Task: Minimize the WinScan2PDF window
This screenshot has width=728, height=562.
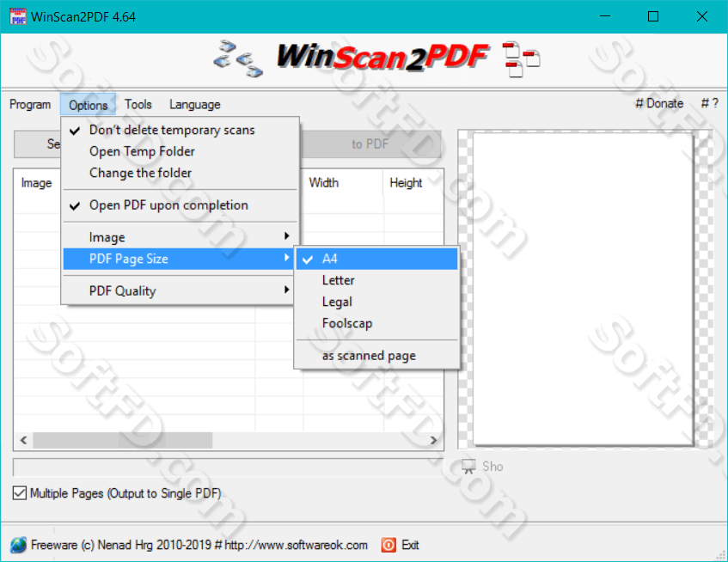Action: [605, 16]
